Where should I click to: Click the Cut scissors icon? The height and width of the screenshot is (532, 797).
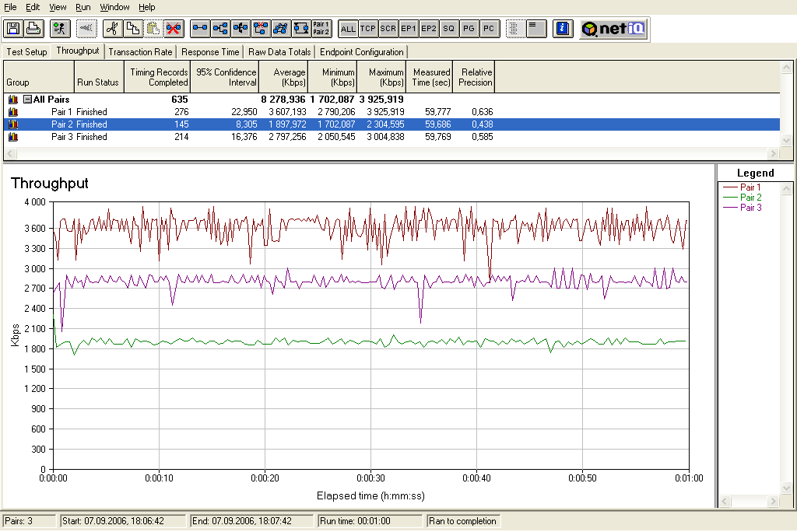[112, 29]
